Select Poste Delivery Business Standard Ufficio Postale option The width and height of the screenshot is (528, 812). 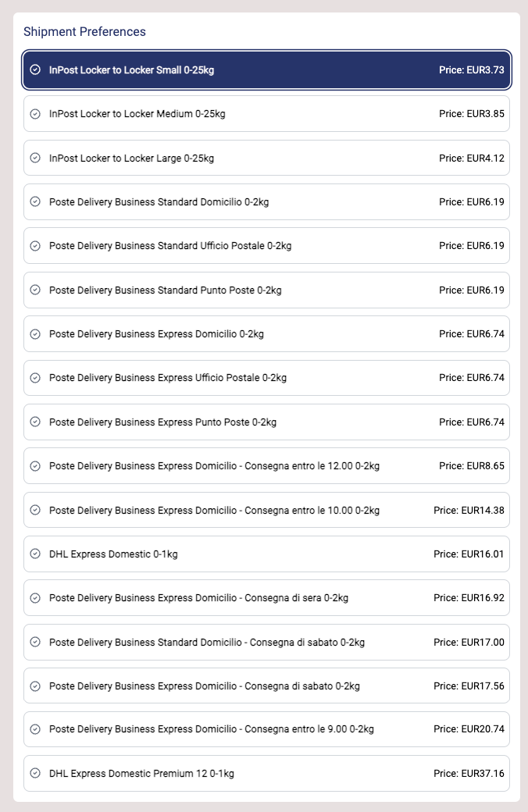click(170, 246)
